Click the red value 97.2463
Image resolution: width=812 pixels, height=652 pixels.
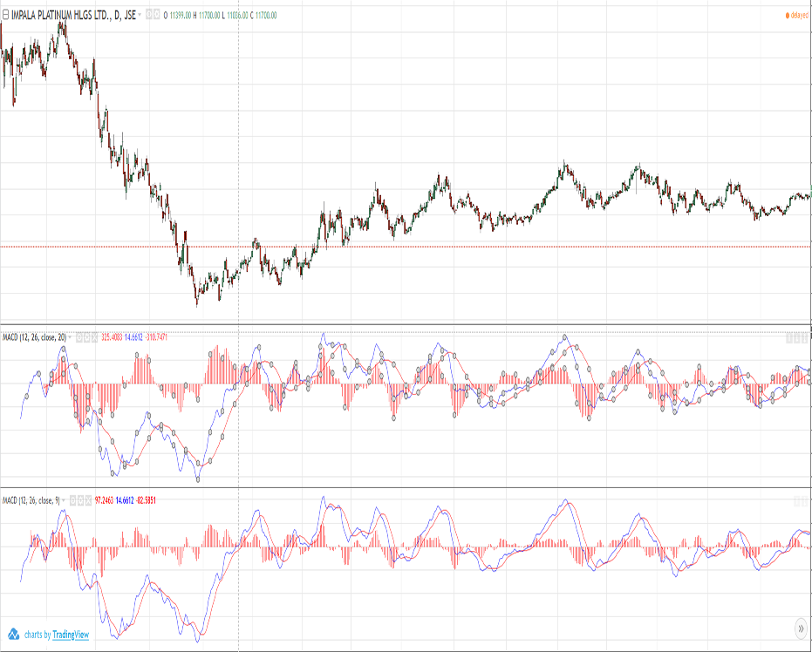(x=104, y=500)
